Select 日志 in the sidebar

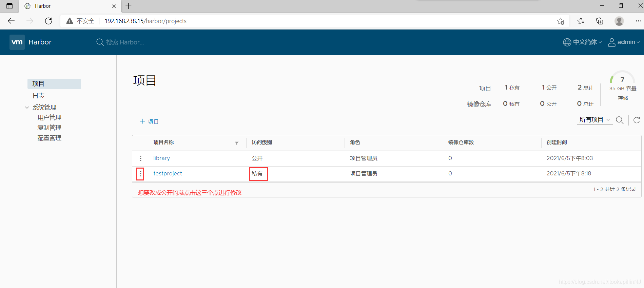[39, 96]
